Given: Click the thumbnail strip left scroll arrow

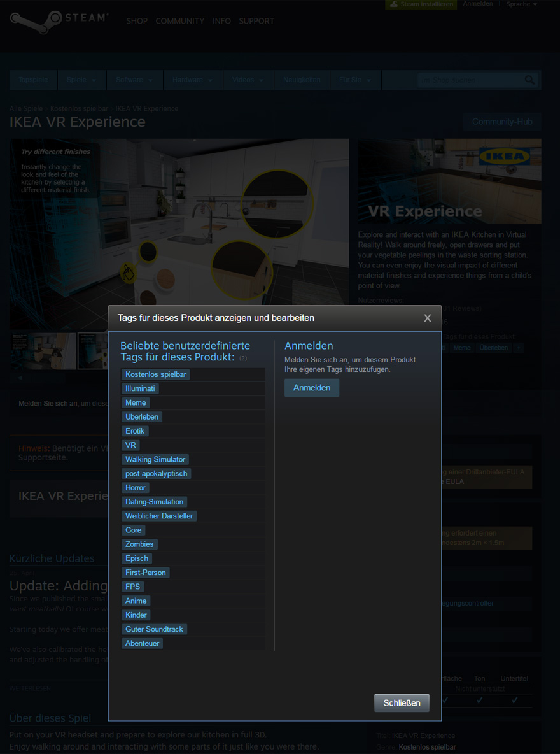Looking at the screenshot, I should tap(20, 378).
